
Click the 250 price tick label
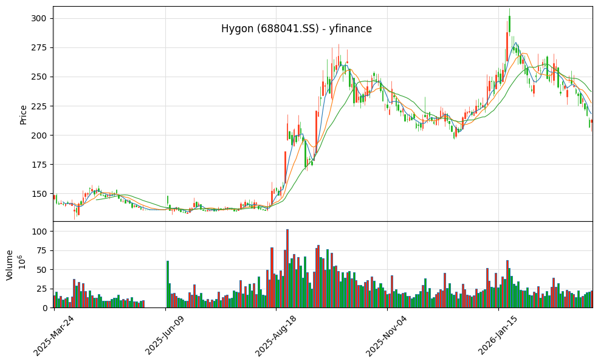pos(39,77)
